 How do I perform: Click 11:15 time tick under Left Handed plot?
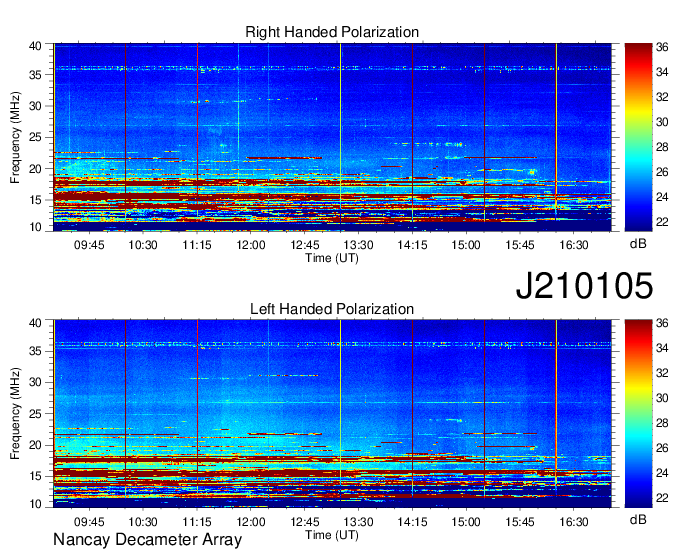pyautogui.click(x=197, y=522)
